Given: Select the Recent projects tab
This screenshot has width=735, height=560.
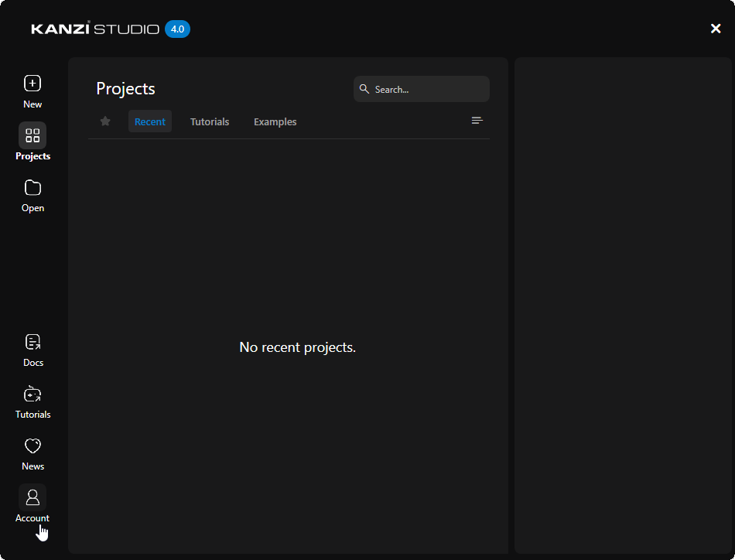Looking at the screenshot, I should [x=149, y=121].
